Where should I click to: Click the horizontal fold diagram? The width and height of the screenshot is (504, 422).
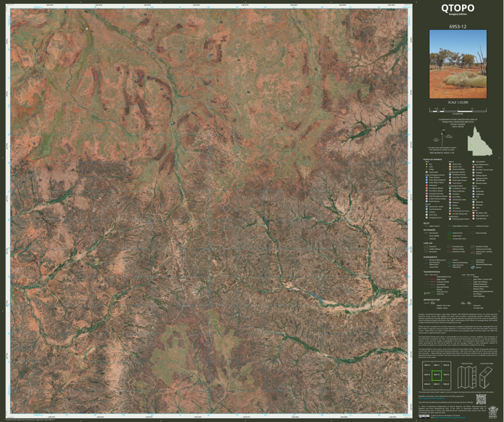(486, 377)
